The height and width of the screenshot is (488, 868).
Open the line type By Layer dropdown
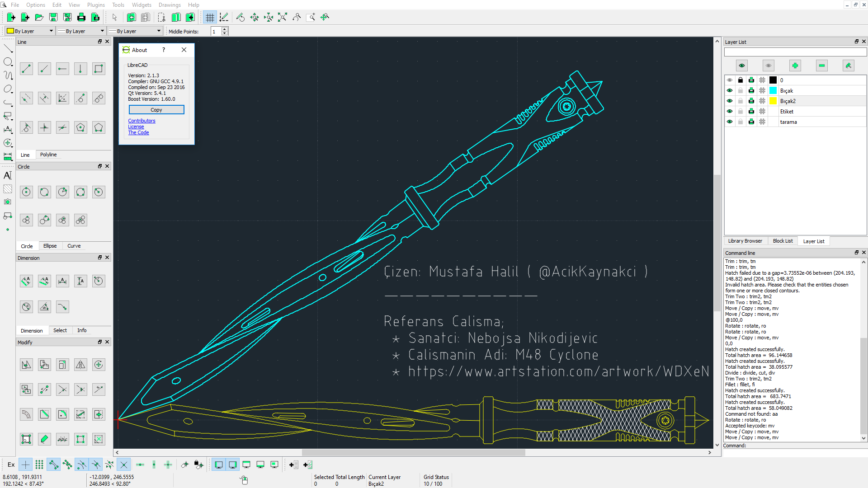[x=135, y=31]
